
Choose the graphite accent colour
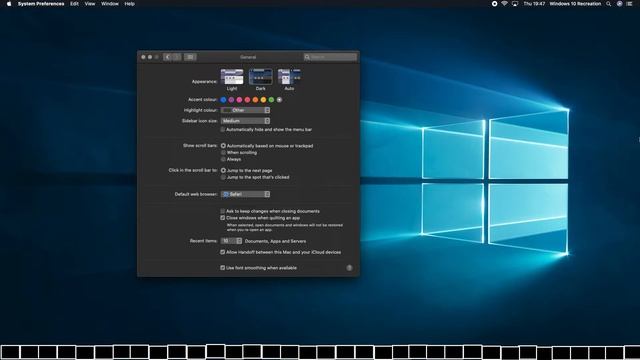click(x=279, y=100)
